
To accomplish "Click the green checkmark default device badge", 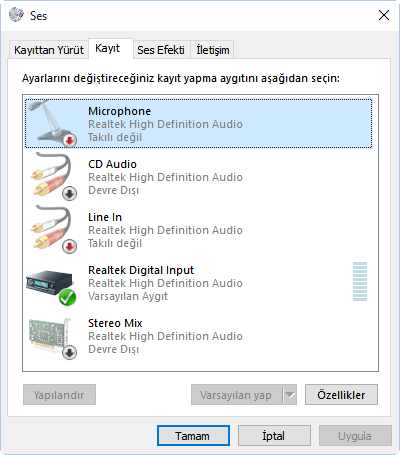I will 68,298.
